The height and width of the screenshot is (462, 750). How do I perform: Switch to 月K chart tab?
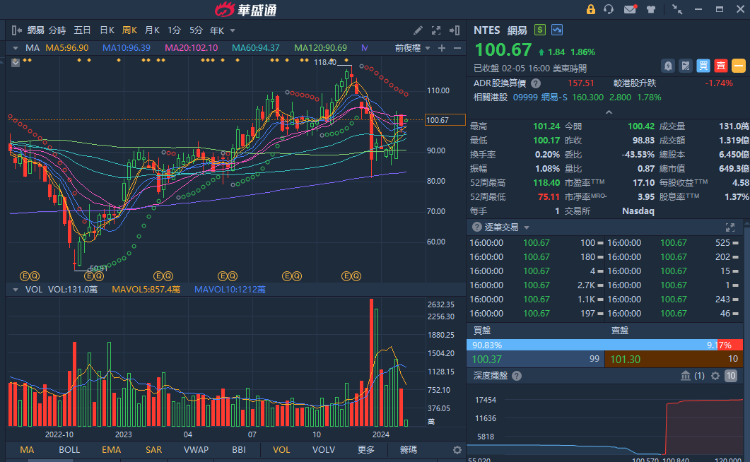coord(152,30)
